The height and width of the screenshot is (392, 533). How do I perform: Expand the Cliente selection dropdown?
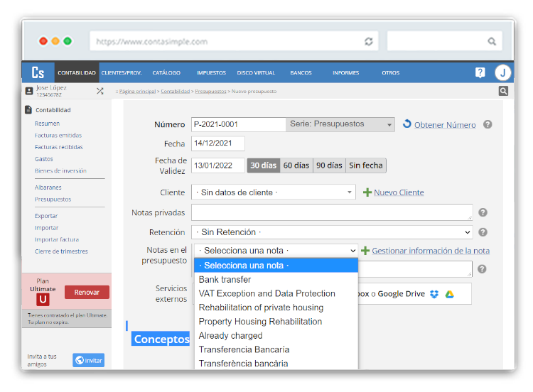(274, 192)
